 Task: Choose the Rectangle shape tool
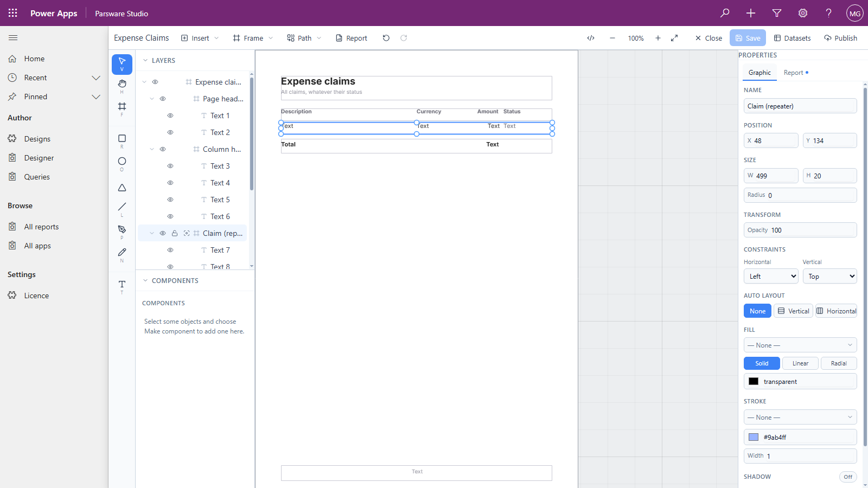[122, 141]
